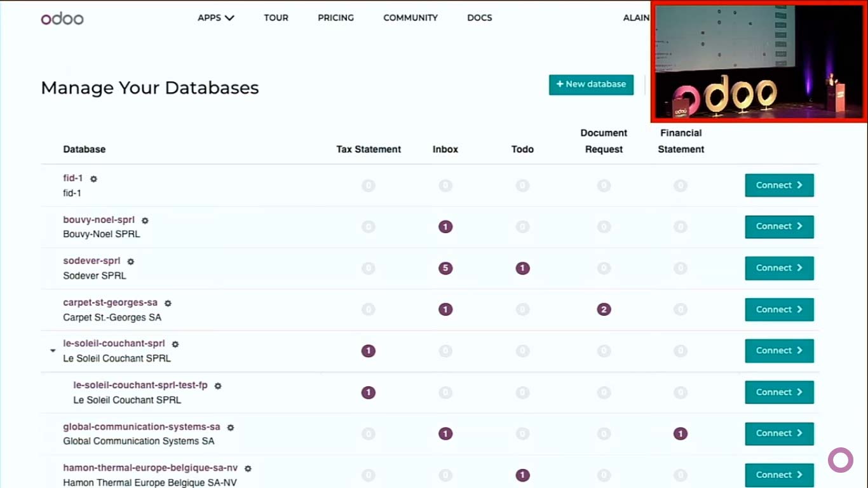
Task: Click the Tax Statement column header
Action: 369,149
